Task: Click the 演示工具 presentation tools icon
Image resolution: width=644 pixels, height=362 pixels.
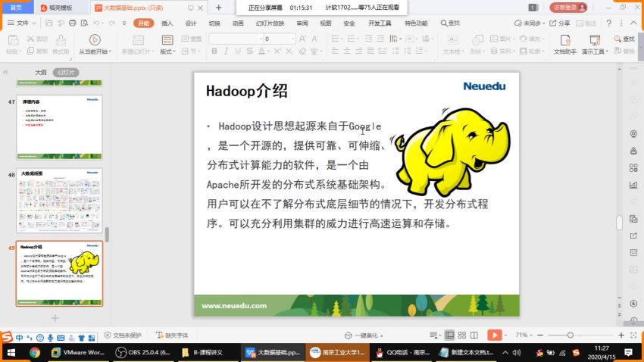Action: (594, 40)
